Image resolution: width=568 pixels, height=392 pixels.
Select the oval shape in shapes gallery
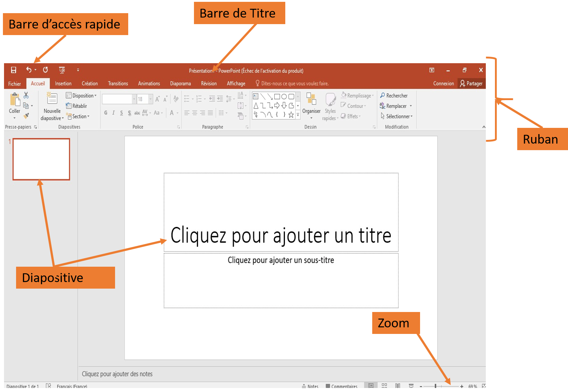click(x=284, y=96)
